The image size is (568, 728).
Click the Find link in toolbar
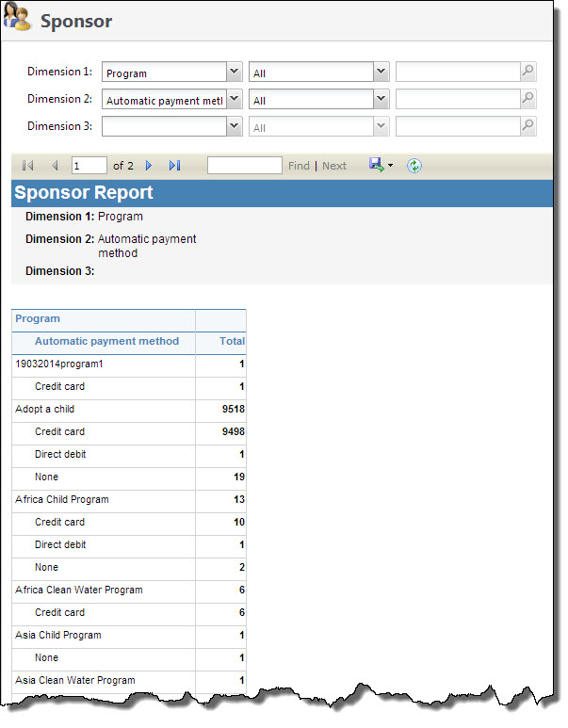tap(299, 166)
